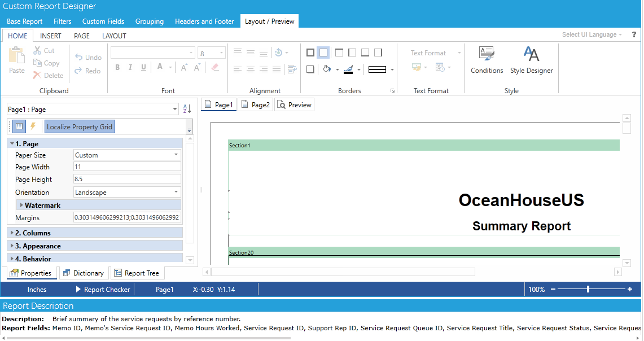This screenshot has width=644, height=341.
Task: Click the Word Wrap icon
Action: pos(292,69)
